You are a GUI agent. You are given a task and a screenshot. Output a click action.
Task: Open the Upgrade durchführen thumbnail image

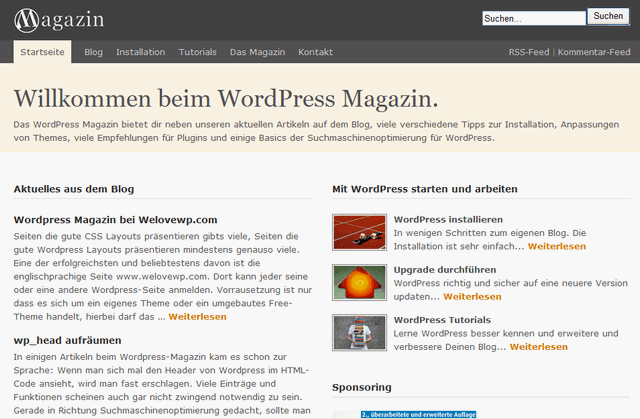tap(359, 283)
